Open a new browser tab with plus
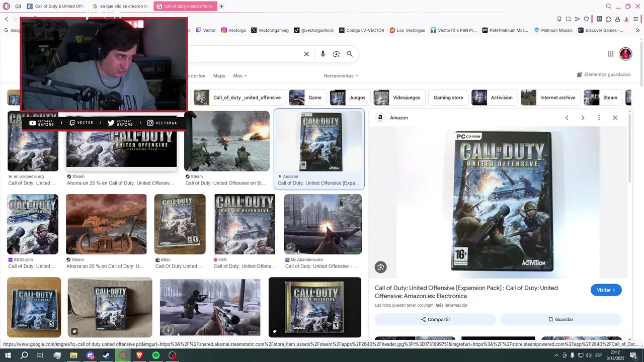This screenshot has width=644, height=362. [221, 6]
